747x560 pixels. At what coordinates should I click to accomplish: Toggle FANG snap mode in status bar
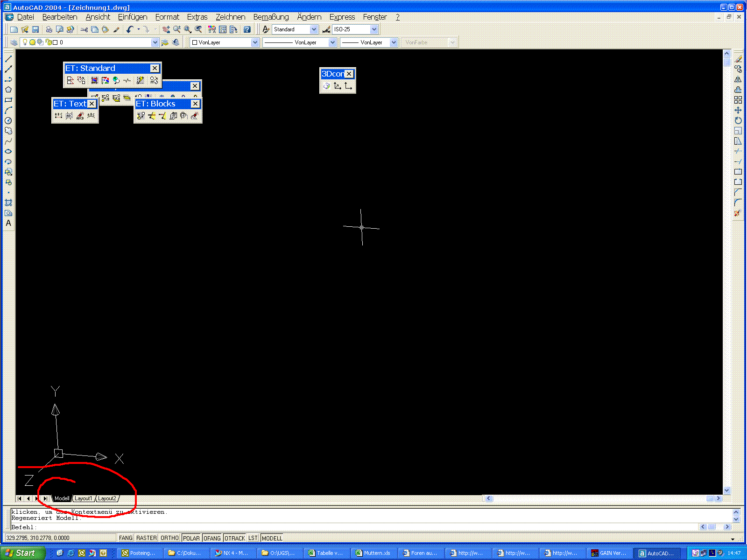tap(126, 538)
